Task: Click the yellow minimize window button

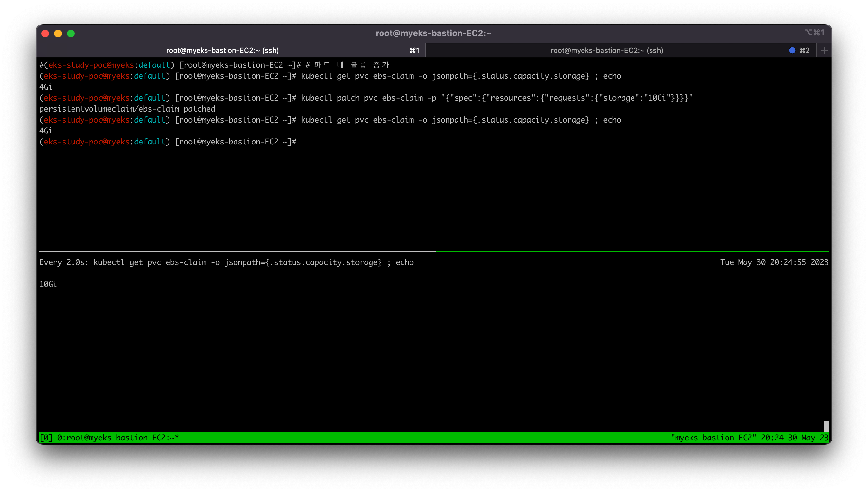Action: (x=58, y=34)
